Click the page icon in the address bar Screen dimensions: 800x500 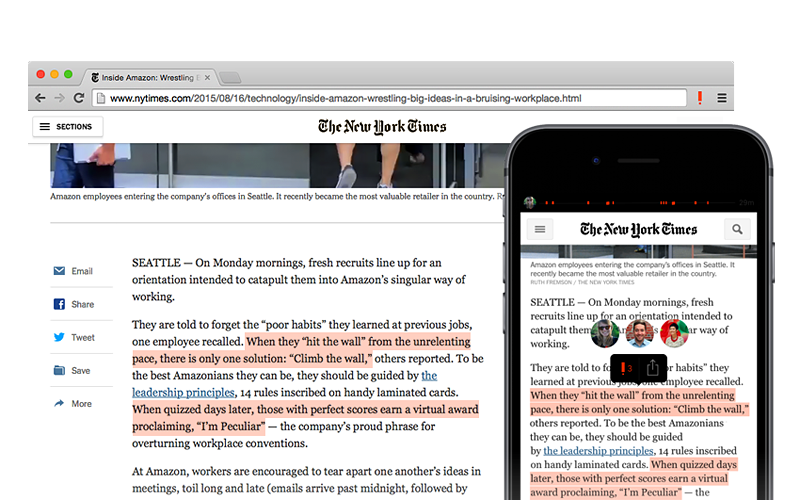101,98
